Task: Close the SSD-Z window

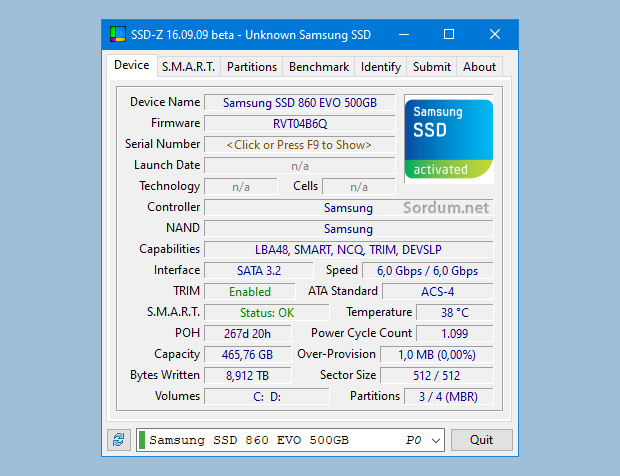Action: tap(495, 34)
